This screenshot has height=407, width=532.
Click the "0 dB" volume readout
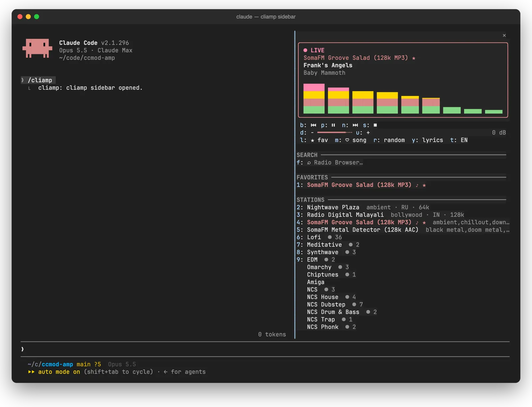[x=499, y=133]
